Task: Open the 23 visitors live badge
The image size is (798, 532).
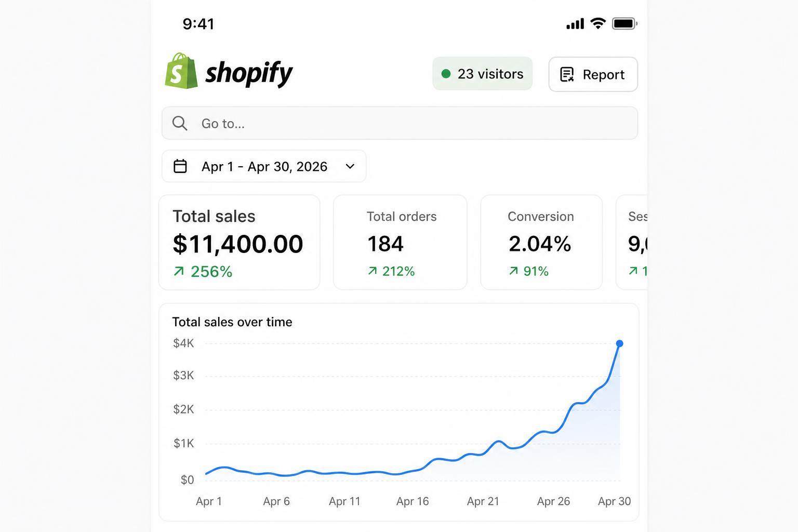Action: tap(483, 74)
